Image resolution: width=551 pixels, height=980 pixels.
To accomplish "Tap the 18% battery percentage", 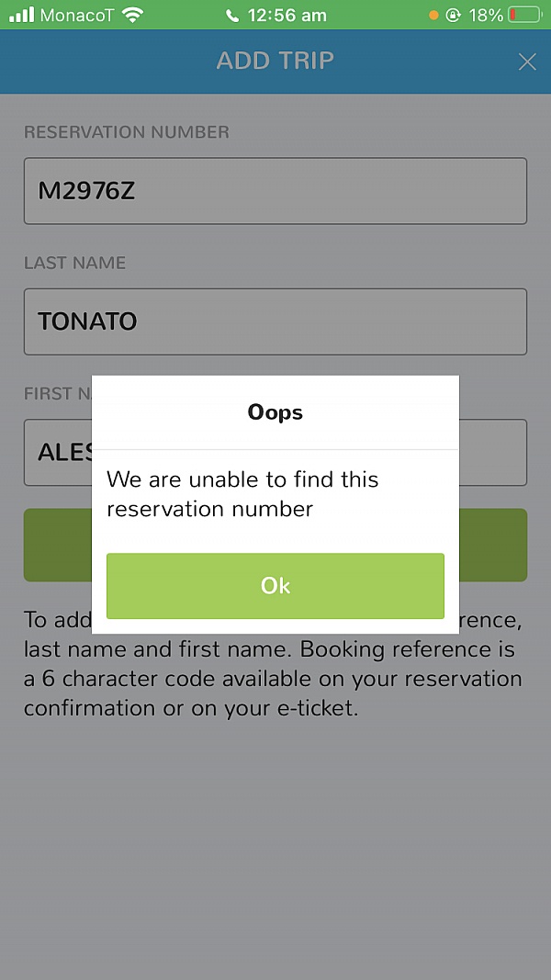I will [485, 16].
